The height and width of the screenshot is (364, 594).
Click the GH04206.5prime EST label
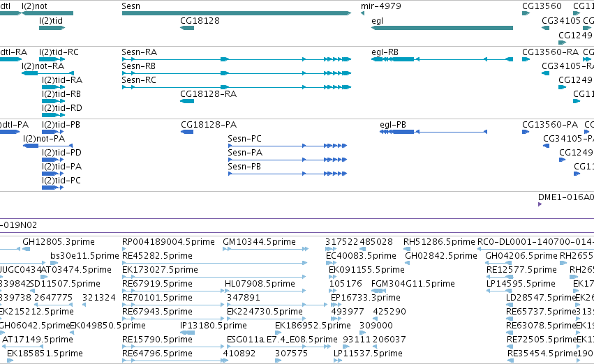521,256
